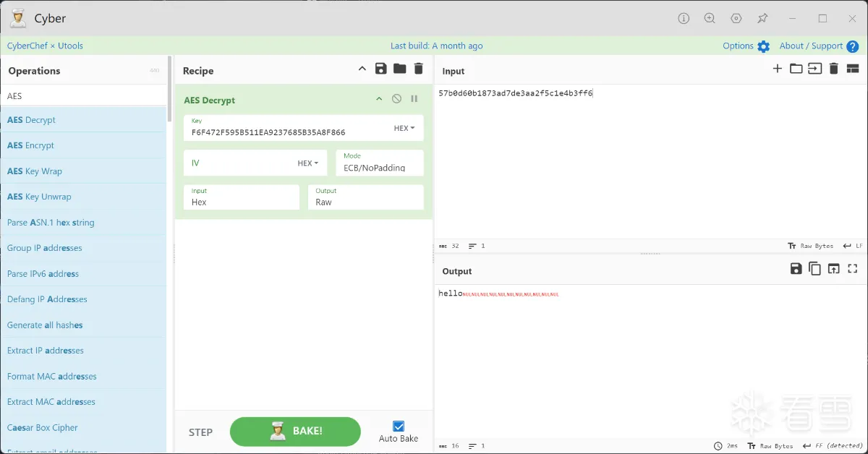The height and width of the screenshot is (454, 868).
Task: Maximise the output pane
Action: (x=853, y=269)
